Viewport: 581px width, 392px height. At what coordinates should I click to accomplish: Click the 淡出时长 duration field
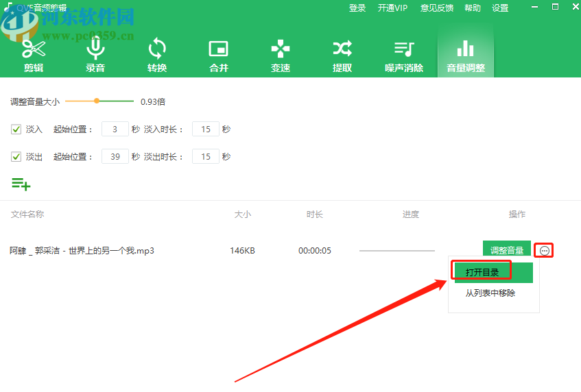pos(206,156)
